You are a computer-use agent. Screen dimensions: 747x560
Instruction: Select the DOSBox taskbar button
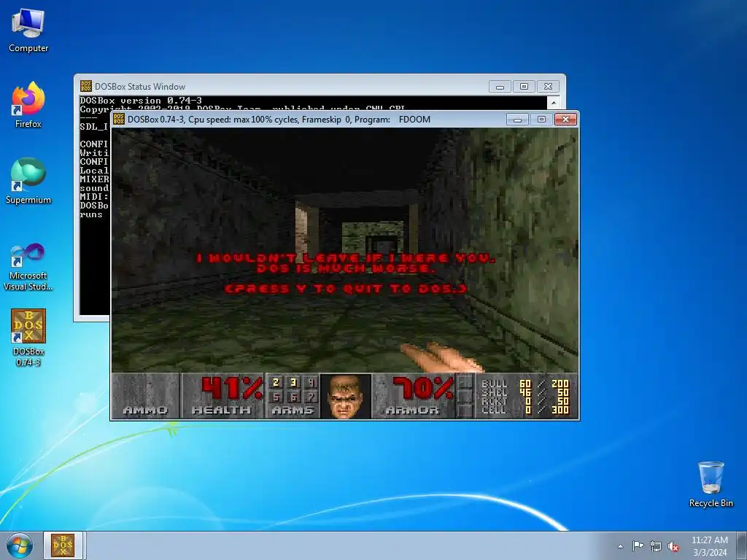[x=63, y=545]
